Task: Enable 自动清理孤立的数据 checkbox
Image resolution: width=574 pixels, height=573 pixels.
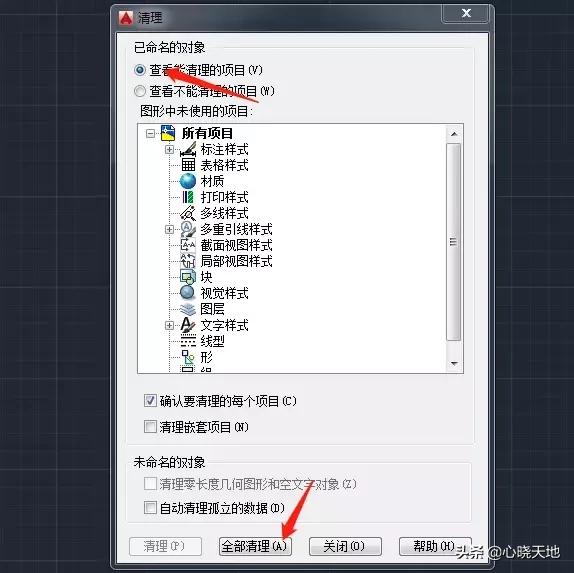Action: 150,508
